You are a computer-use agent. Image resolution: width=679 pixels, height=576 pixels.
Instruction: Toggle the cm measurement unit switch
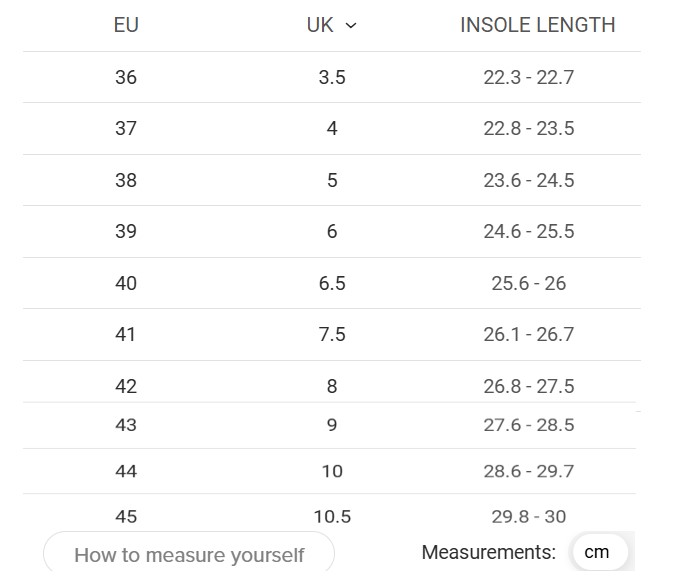click(600, 552)
